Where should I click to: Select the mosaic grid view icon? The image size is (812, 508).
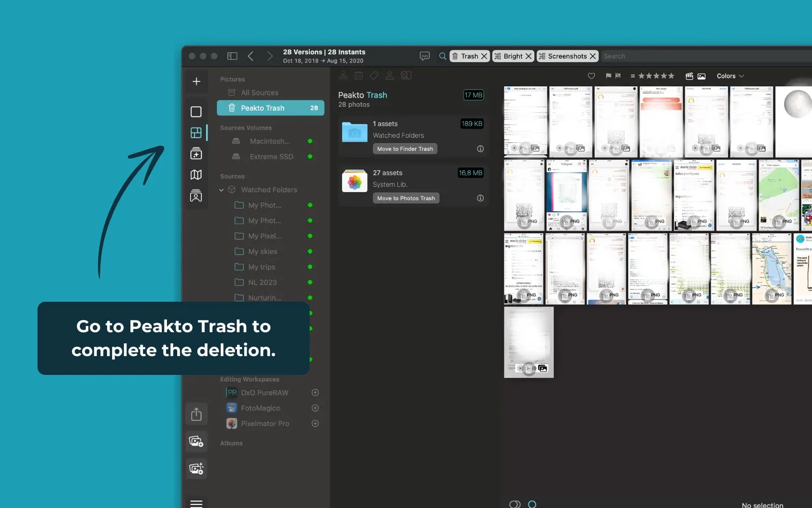pos(196,133)
